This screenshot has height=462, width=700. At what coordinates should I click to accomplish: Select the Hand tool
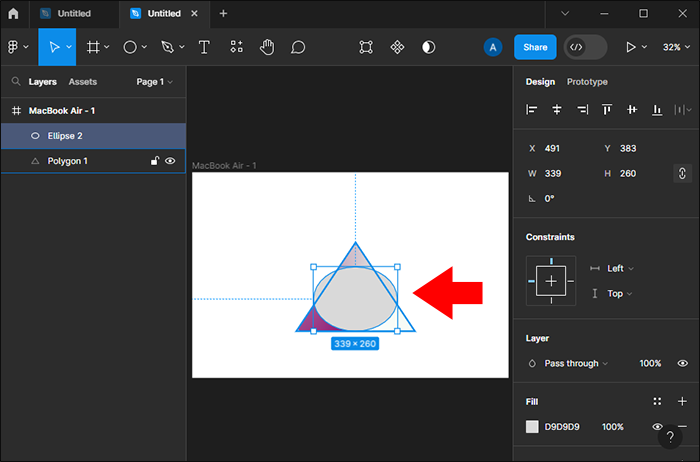[267, 47]
